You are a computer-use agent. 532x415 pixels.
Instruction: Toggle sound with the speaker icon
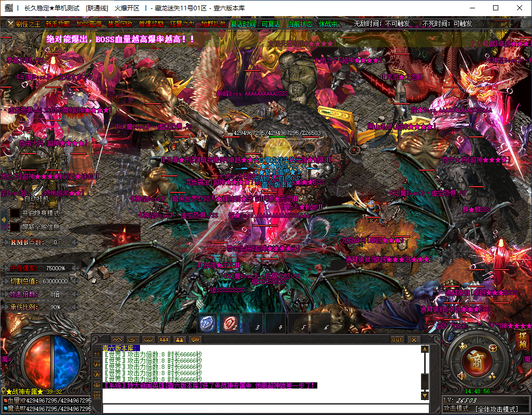click(x=462, y=375)
